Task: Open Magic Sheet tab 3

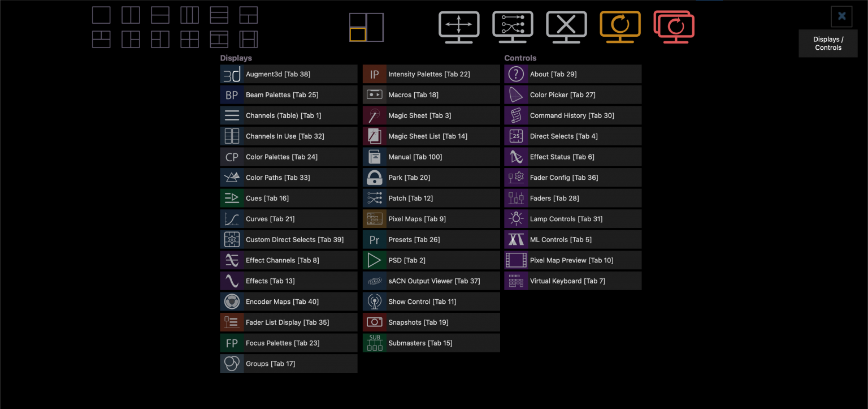Action: click(431, 115)
